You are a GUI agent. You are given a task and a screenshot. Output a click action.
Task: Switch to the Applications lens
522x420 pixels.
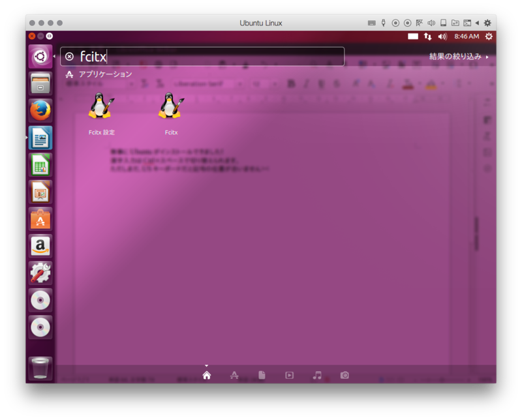click(234, 376)
